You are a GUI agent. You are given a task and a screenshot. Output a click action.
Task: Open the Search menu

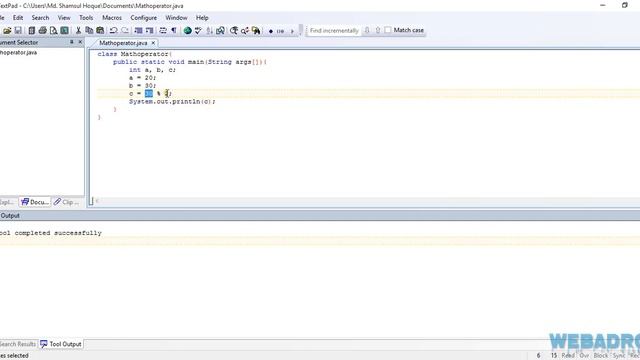[x=40, y=18]
